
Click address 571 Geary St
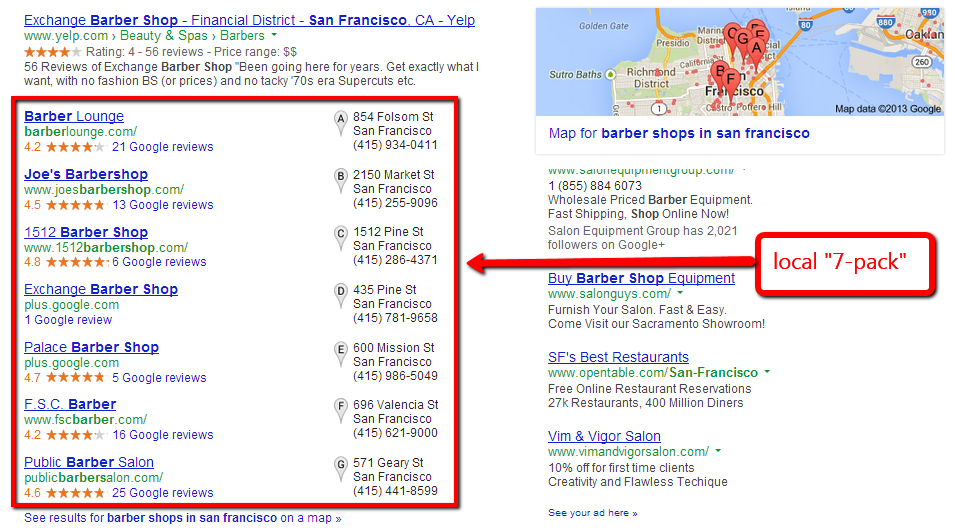pyautogui.click(x=388, y=463)
